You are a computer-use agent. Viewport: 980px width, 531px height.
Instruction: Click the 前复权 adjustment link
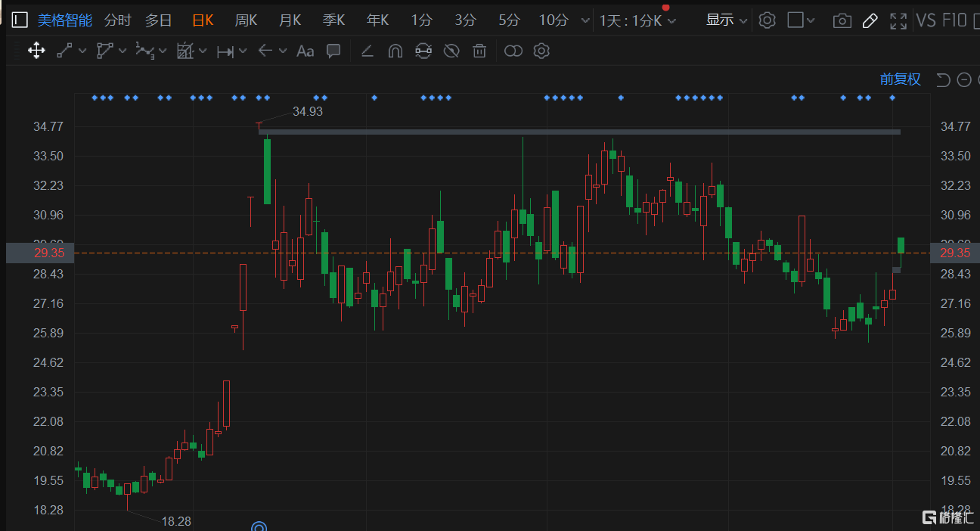coord(901,79)
